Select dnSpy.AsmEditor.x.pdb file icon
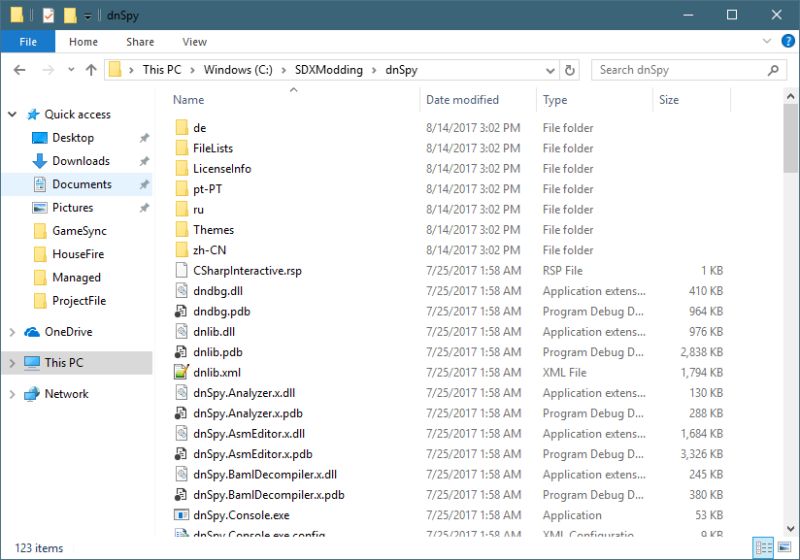Screen dimensions: 800x560 [181, 454]
